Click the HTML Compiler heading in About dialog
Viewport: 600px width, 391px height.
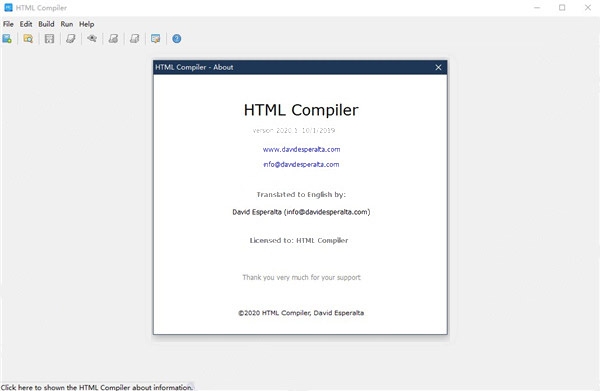click(x=301, y=110)
